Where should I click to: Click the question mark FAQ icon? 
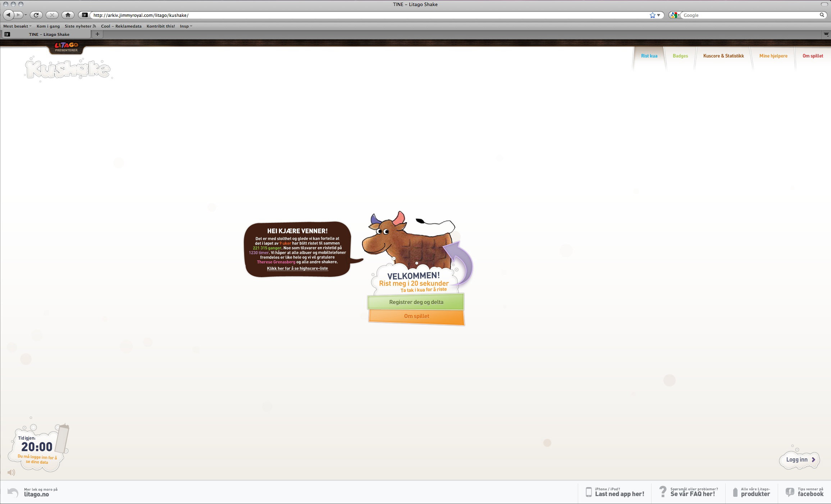663,491
